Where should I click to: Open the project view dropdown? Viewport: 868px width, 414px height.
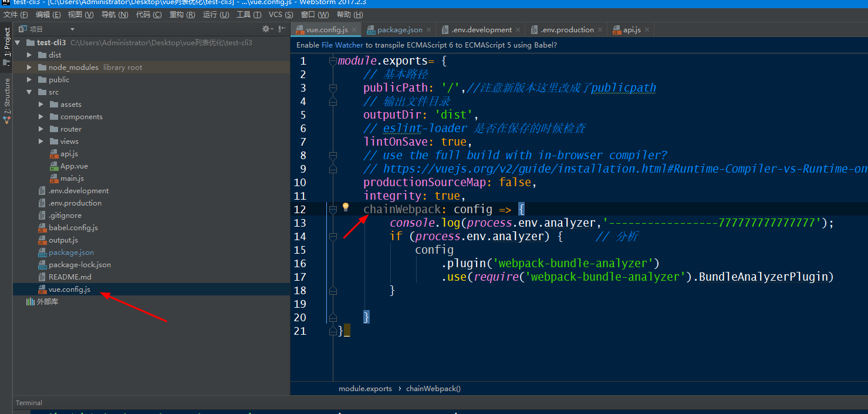pyautogui.click(x=72, y=29)
